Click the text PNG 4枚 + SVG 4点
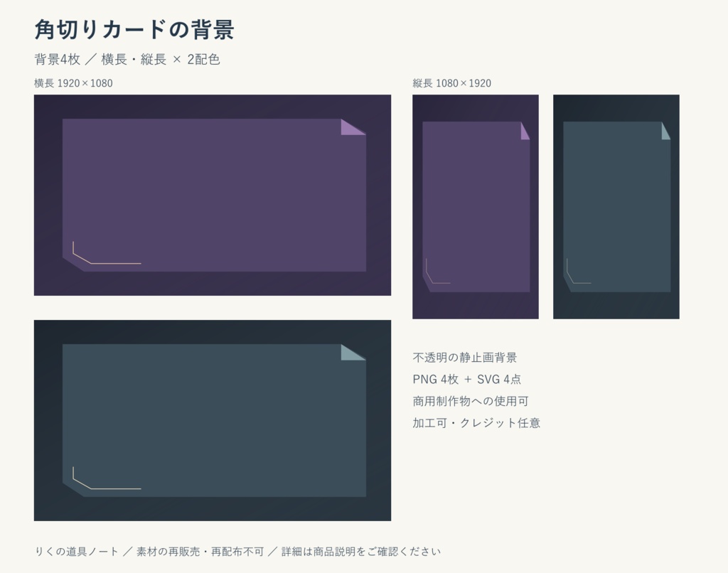 click(466, 380)
